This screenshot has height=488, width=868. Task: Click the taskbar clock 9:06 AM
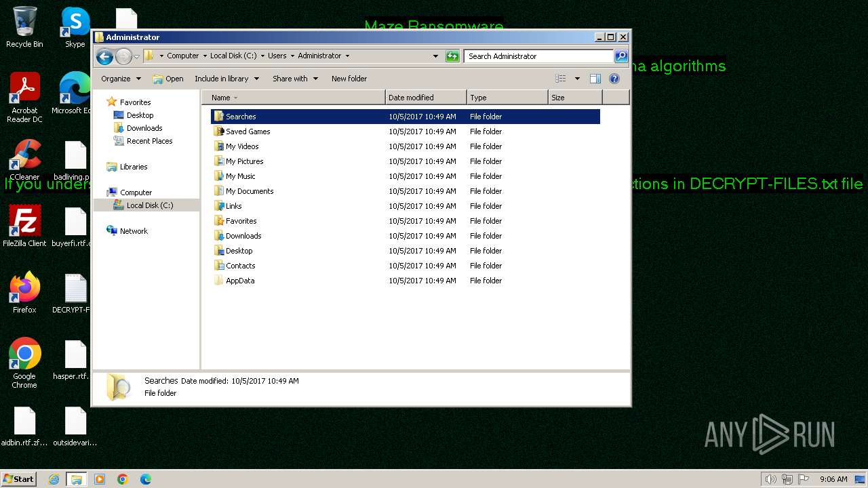pyautogui.click(x=833, y=479)
